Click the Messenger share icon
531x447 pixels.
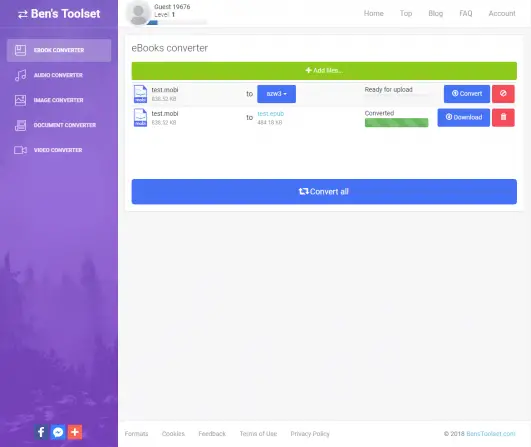coord(58,432)
